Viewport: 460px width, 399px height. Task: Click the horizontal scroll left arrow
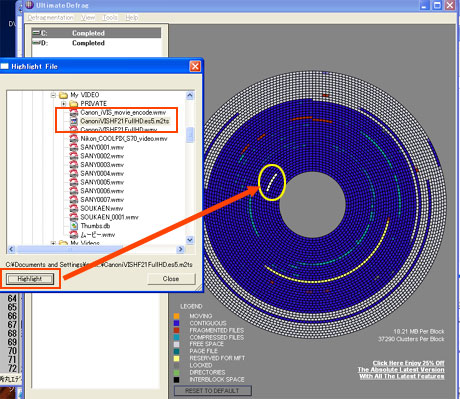pyautogui.click(x=12, y=249)
